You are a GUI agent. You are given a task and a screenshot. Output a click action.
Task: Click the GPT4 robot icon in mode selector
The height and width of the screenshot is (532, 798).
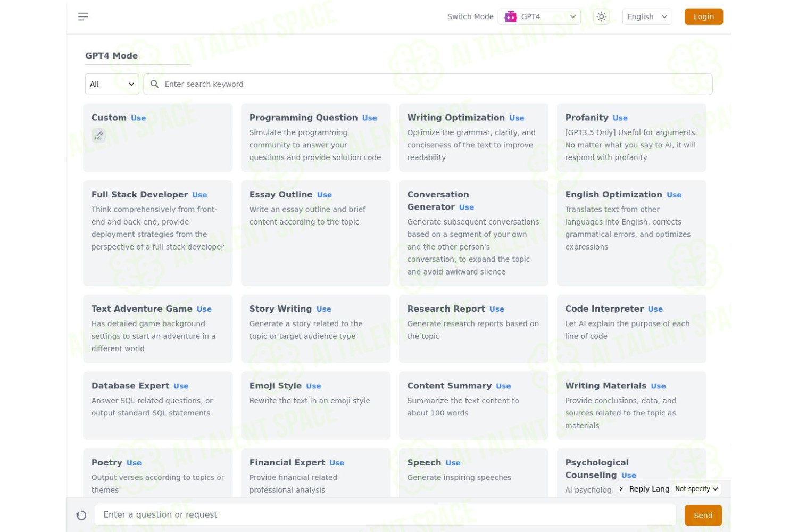(x=511, y=16)
